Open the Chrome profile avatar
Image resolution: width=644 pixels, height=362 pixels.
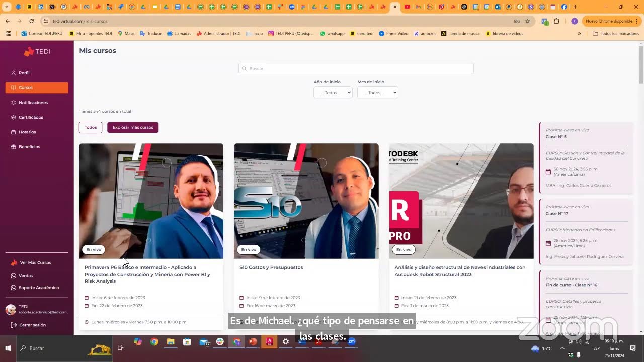coord(574,21)
